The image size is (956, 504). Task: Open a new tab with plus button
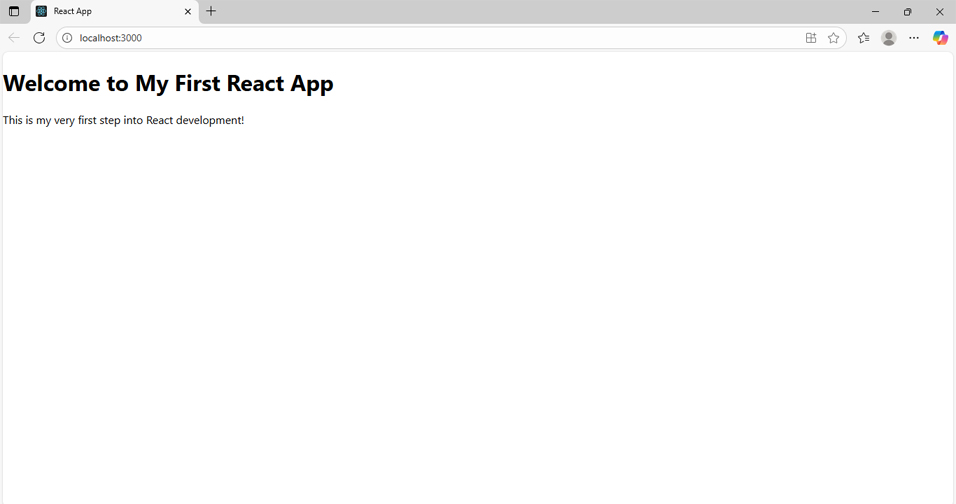pos(211,11)
